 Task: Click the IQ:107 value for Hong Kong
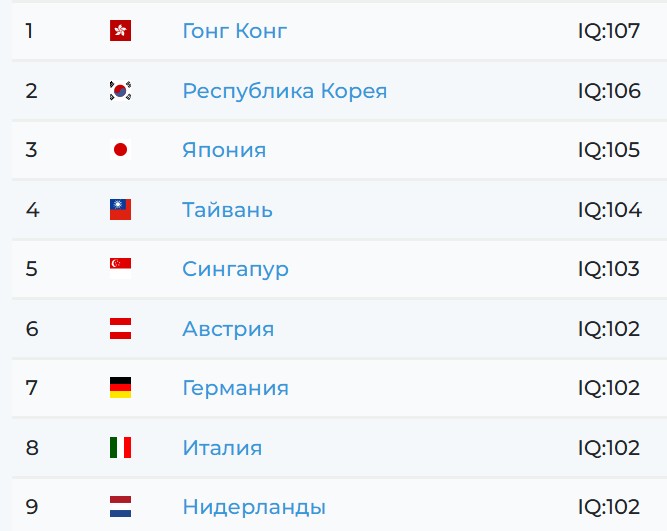point(609,31)
